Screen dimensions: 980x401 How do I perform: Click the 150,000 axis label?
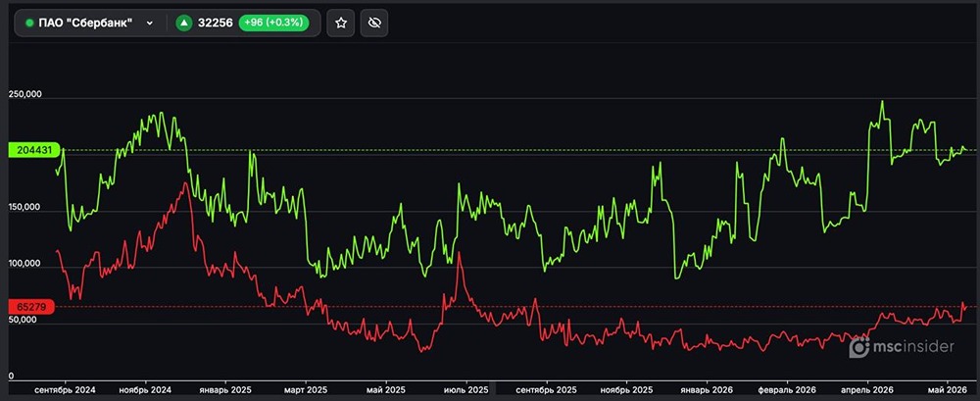pyautogui.click(x=25, y=207)
